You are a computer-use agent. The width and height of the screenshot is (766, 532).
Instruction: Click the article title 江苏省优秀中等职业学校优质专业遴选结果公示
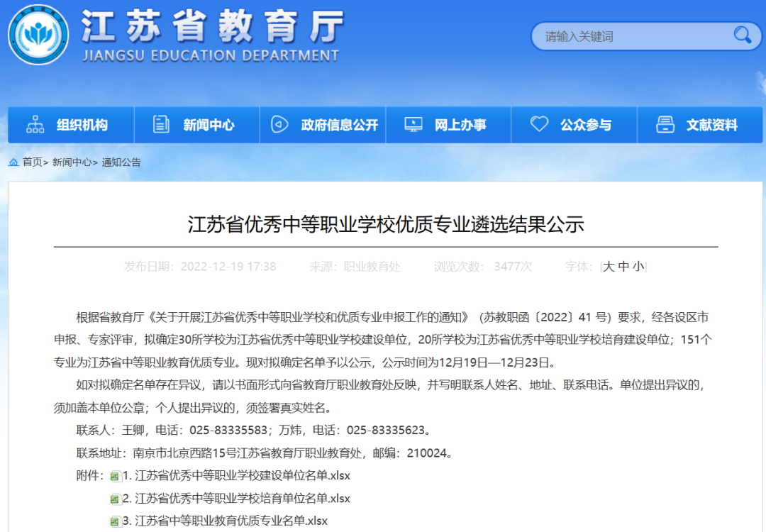click(386, 224)
